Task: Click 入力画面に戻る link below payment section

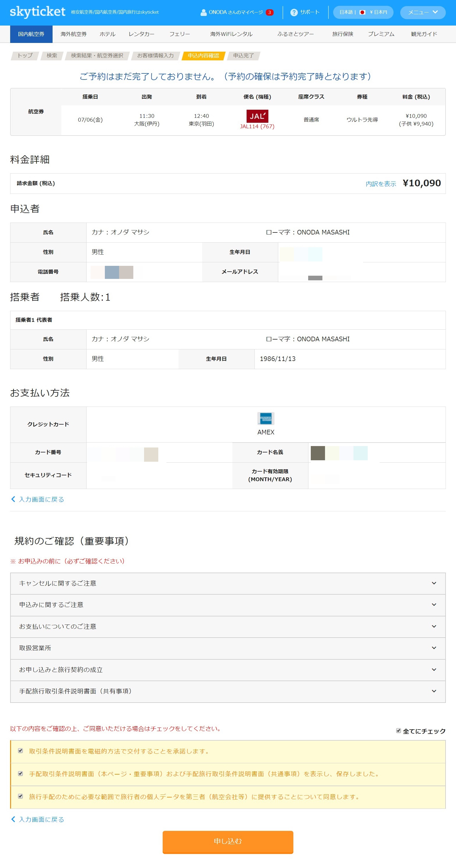Action: pos(37,499)
